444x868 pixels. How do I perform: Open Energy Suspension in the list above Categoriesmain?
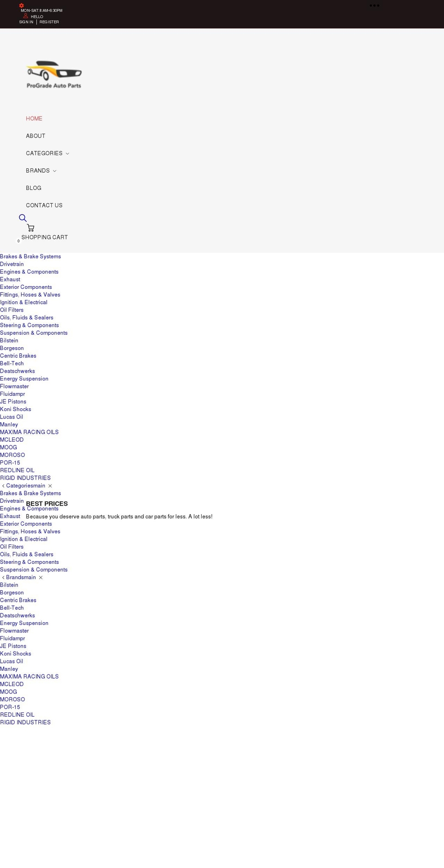tap(24, 379)
